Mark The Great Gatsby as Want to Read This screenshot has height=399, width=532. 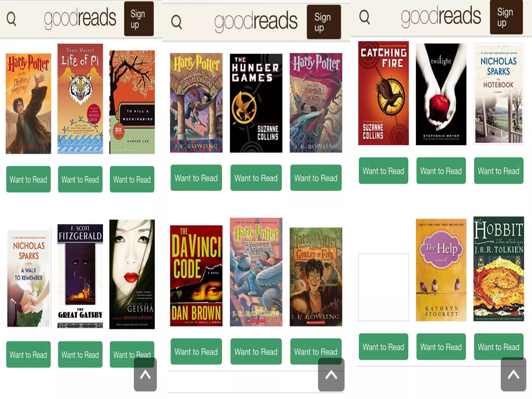(x=80, y=354)
